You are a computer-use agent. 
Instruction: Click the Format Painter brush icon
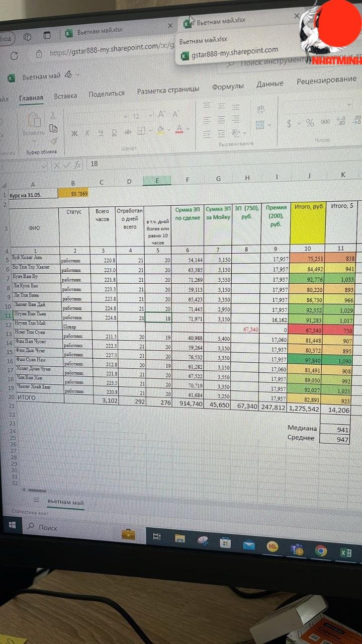point(54,141)
